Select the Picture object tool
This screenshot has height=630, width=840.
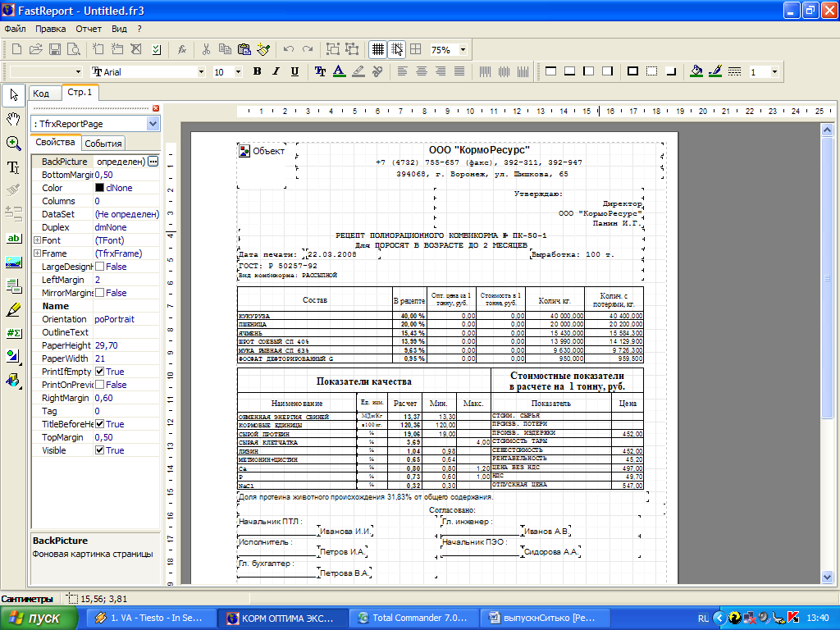tap(13, 262)
